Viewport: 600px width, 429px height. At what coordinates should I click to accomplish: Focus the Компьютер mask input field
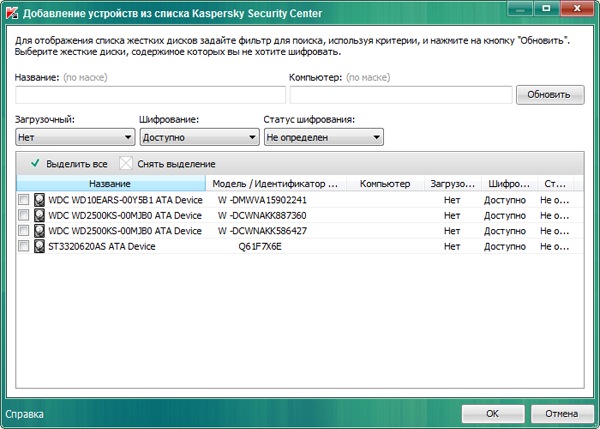coord(401,95)
